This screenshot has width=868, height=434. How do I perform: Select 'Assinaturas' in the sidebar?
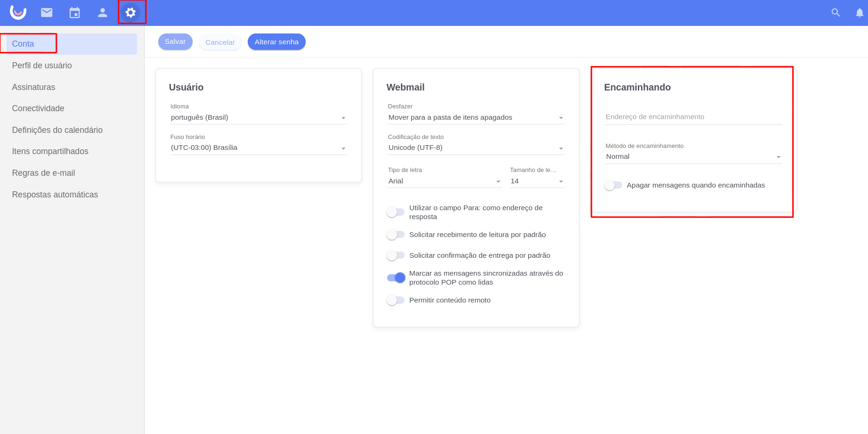click(x=33, y=87)
